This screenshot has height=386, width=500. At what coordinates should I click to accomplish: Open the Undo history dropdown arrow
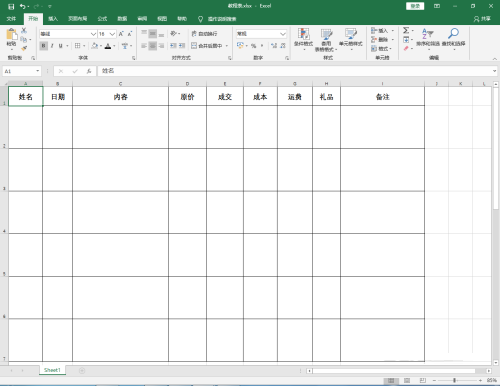(x=29, y=6)
